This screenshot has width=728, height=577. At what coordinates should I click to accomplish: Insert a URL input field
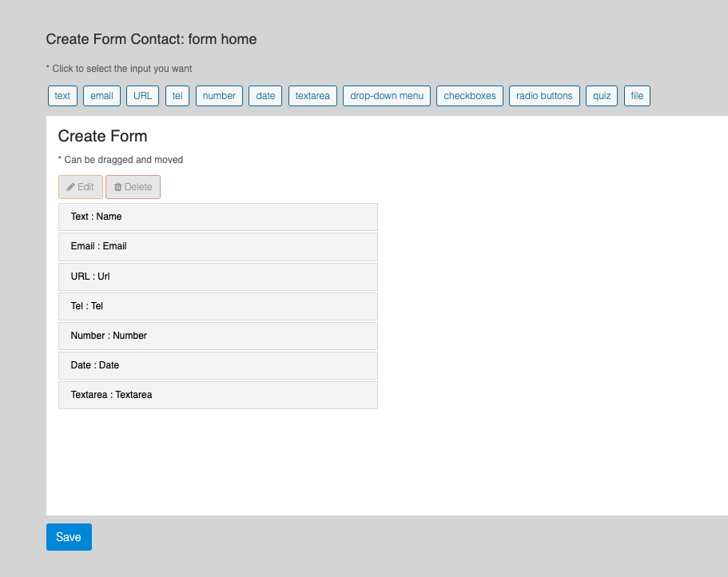[x=142, y=96]
